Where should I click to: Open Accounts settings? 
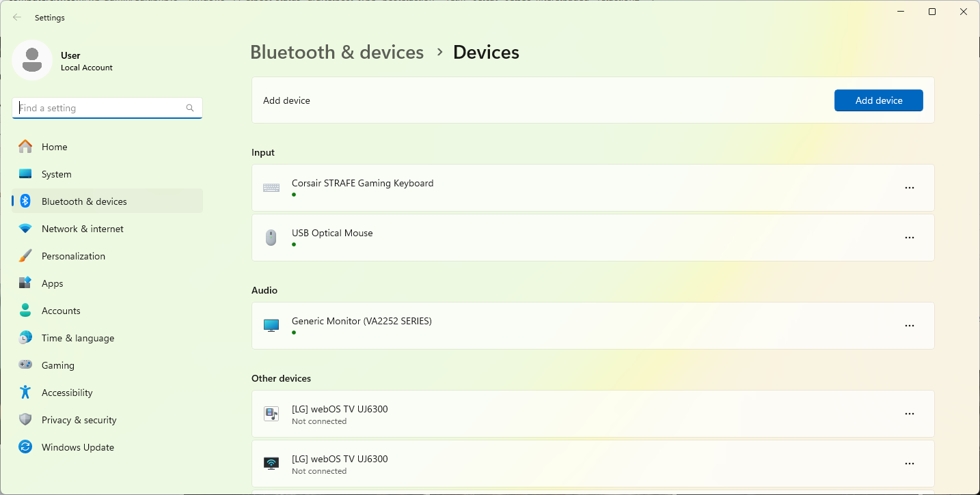107,311
